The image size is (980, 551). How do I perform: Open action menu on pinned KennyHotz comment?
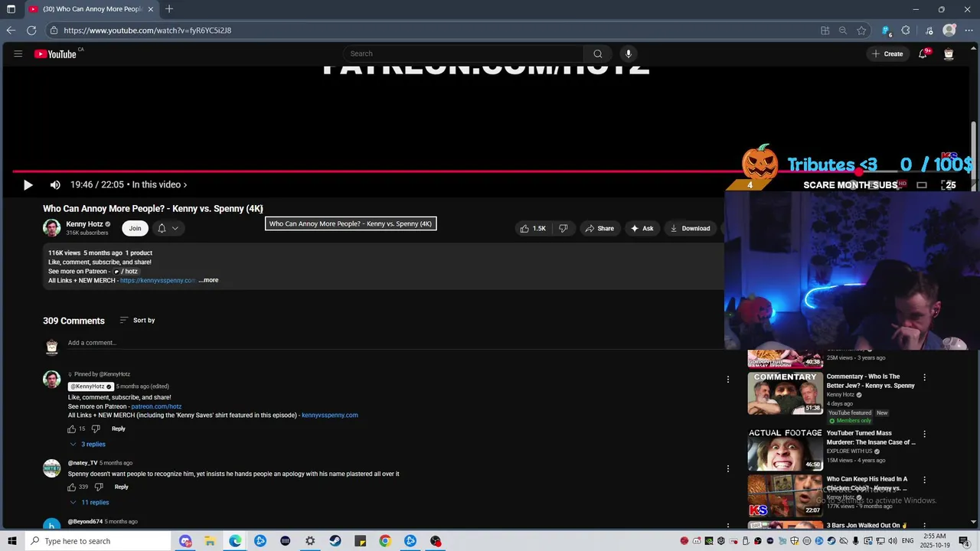point(728,379)
